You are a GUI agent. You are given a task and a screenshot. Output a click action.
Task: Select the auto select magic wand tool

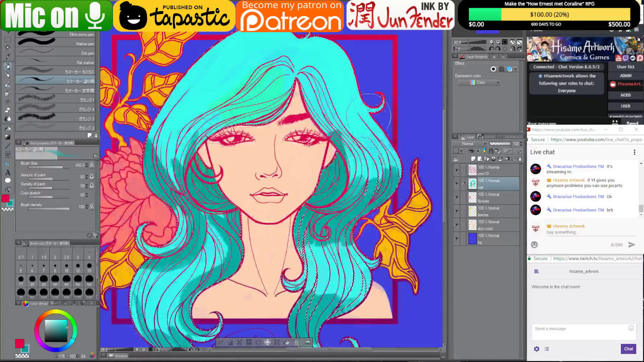(x=8, y=48)
